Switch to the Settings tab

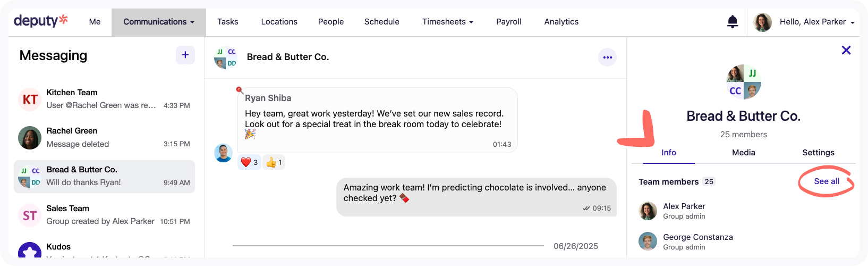coord(818,153)
